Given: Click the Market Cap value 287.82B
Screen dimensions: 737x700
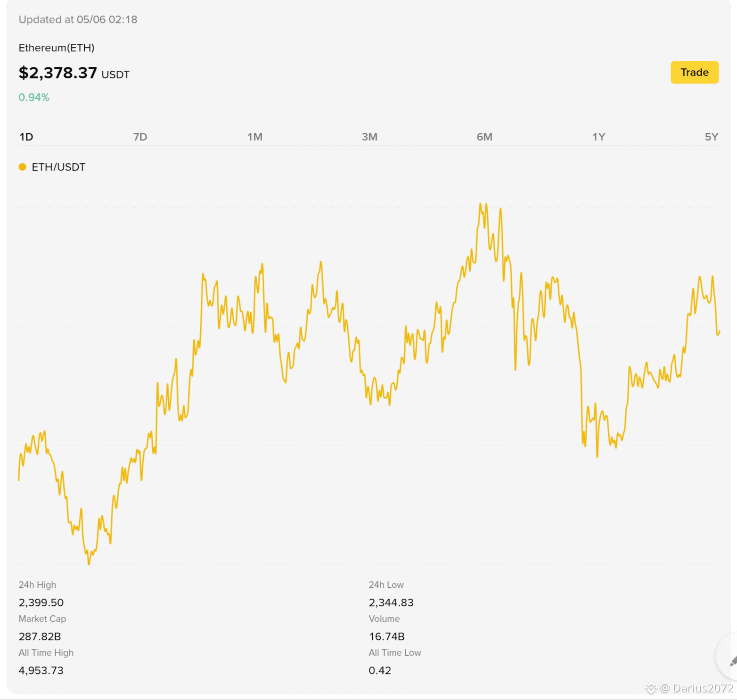Looking at the screenshot, I should [40, 636].
